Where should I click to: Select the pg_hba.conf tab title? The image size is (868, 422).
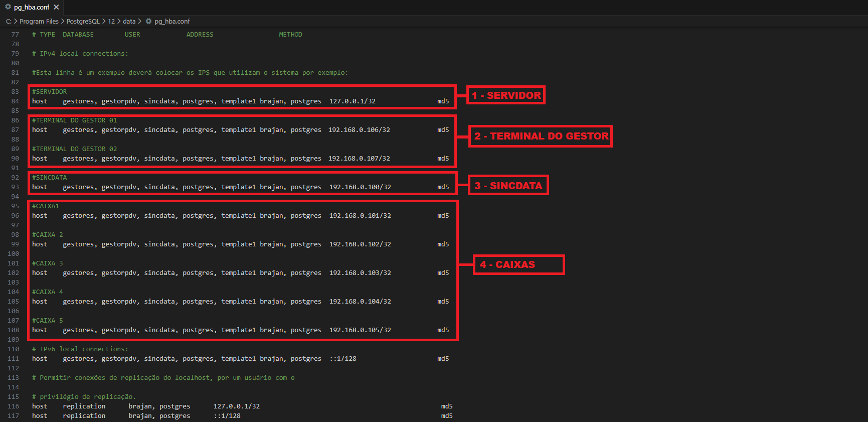(x=32, y=7)
